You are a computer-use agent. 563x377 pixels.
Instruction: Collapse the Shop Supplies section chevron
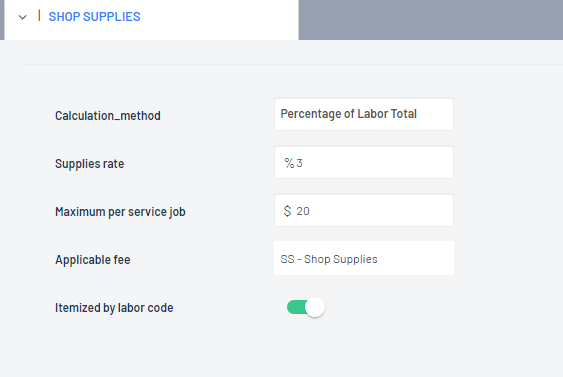click(x=23, y=17)
